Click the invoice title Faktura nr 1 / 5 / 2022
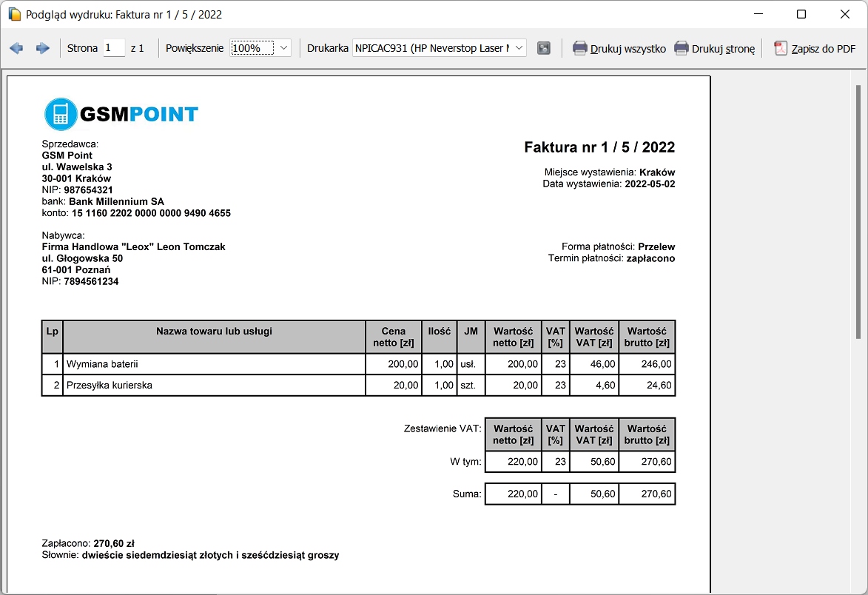This screenshot has height=595, width=868. [599, 147]
